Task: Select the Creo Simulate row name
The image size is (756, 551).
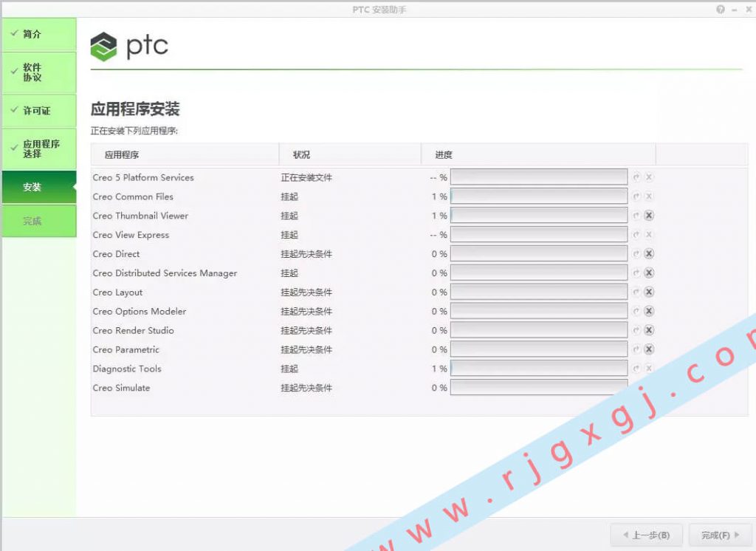Action: 122,388
